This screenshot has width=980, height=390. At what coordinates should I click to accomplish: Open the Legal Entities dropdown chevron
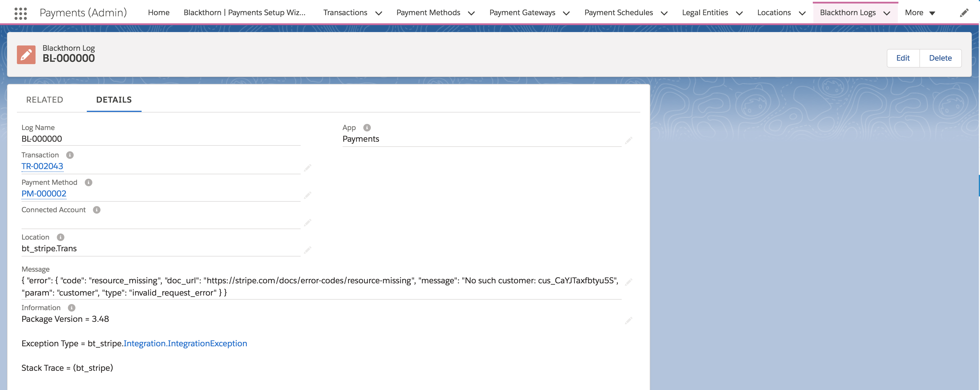tap(739, 13)
